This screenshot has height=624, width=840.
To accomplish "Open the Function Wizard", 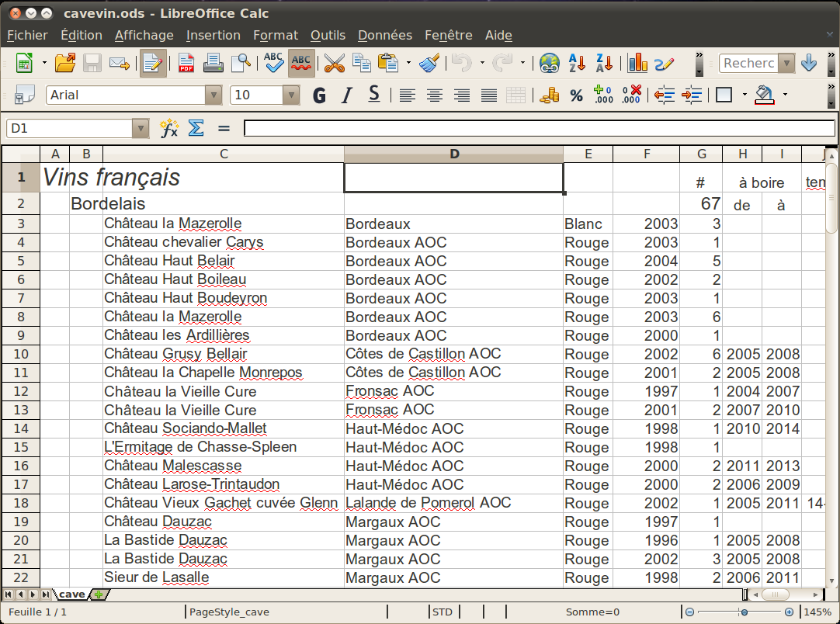I will coord(169,128).
